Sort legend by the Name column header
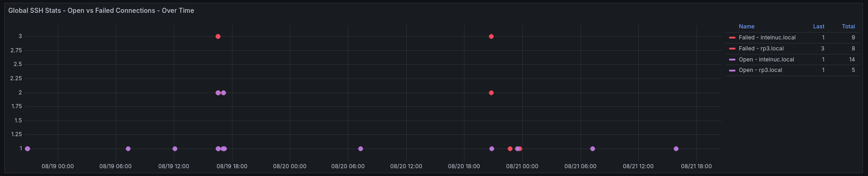868x176 pixels. click(x=746, y=27)
